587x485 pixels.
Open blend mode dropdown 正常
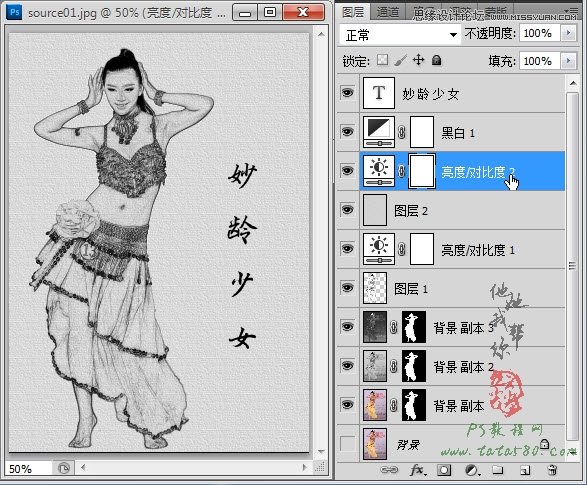(400, 35)
